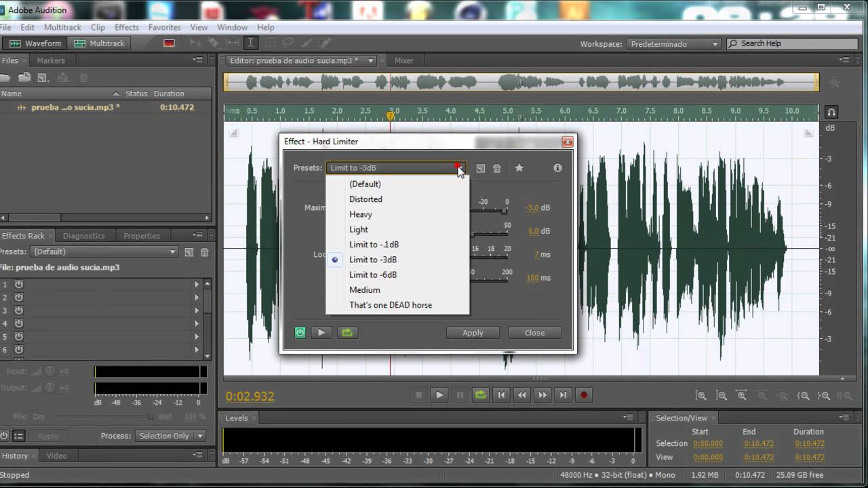Viewport: 868px width, 488px height.
Task: Rewind the playhead
Action: [x=521, y=395]
